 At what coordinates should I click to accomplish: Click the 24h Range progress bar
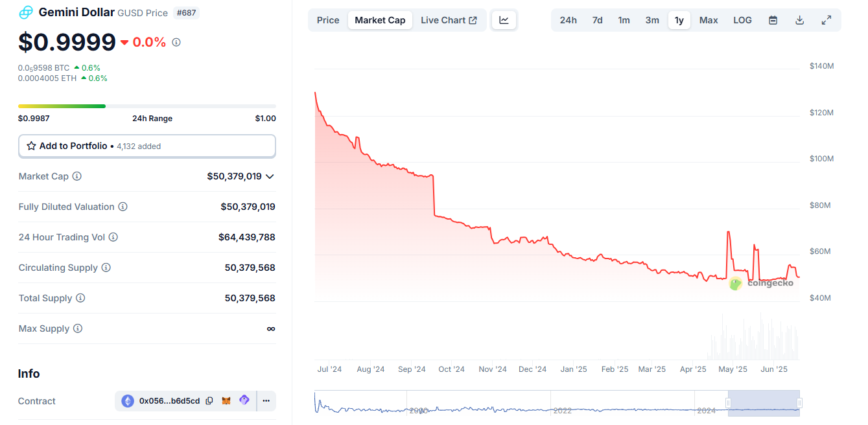(147, 106)
